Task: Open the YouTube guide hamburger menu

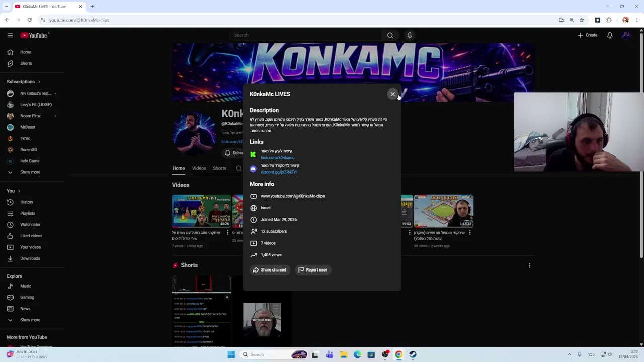Action: coord(10,35)
